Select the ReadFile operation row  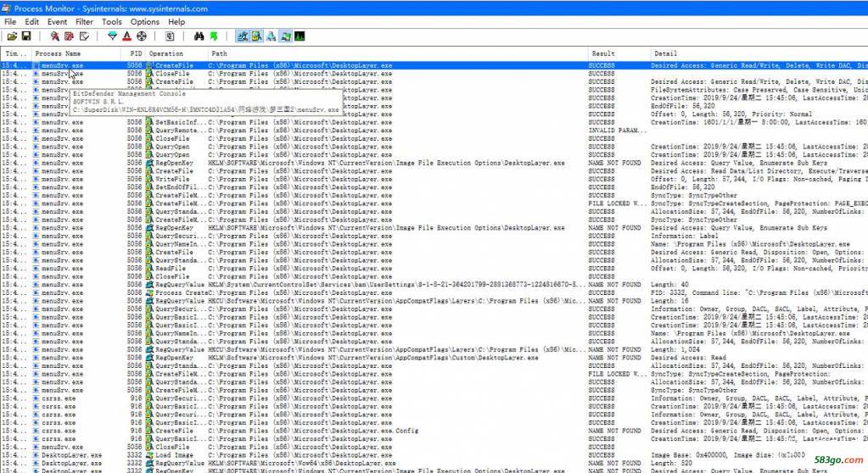point(434,269)
